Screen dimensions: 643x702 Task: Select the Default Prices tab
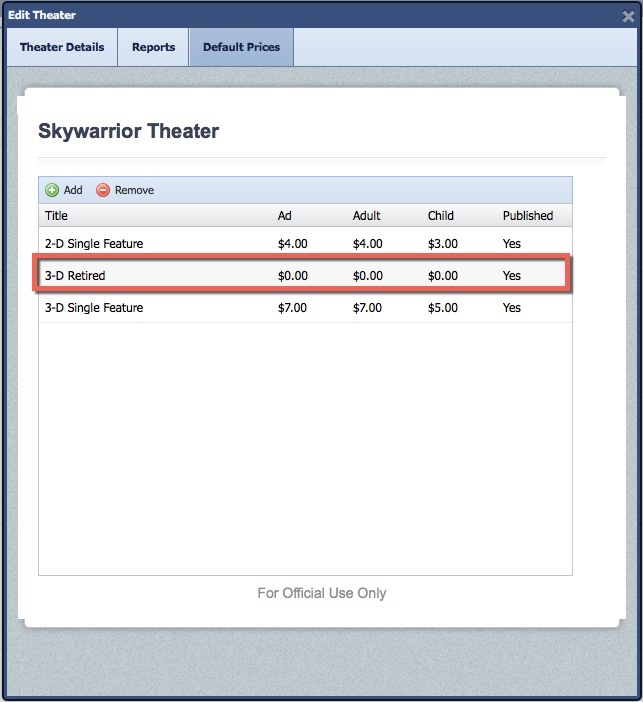pyautogui.click(x=241, y=47)
